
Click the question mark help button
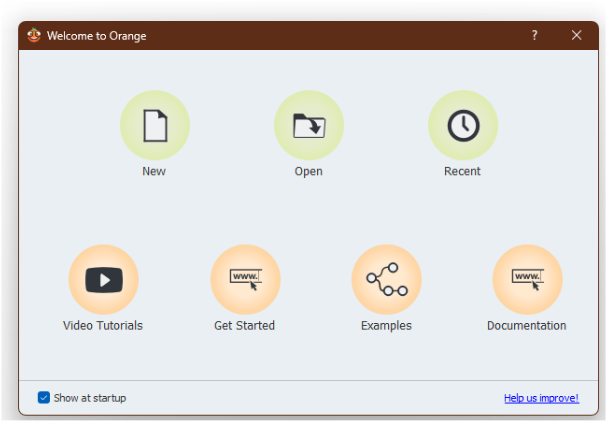click(534, 36)
